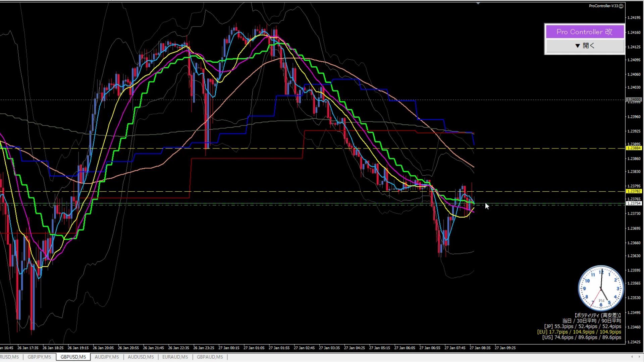Screen dimensions: 644x362
Task: Click the 27 Jan 03:35 time label
Action: click(x=329, y=348)
